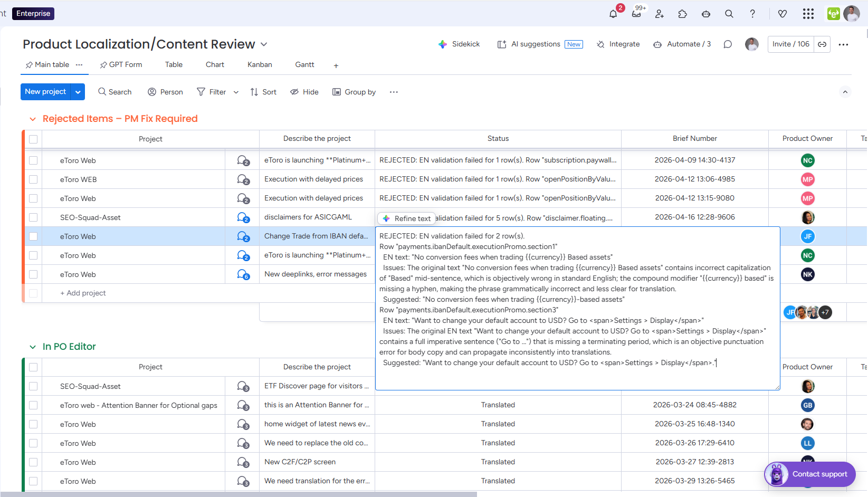Open the notifications bell
This screenshot has width=868, height=497.
coord(613,14)
